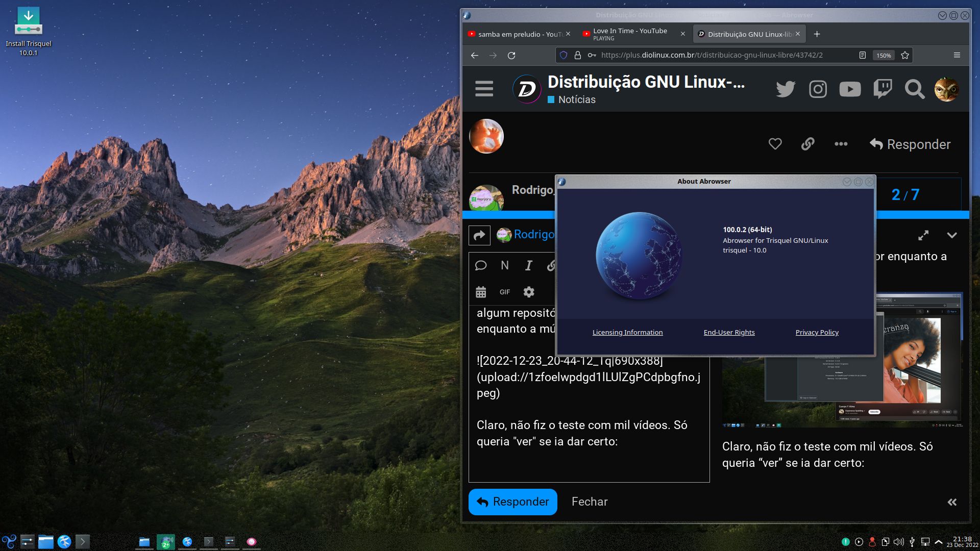Viewport: 980px width, 551px height.
Task: Open the hamburger menu of the forum
Action: pyautogui.click(x=483, y=88)
